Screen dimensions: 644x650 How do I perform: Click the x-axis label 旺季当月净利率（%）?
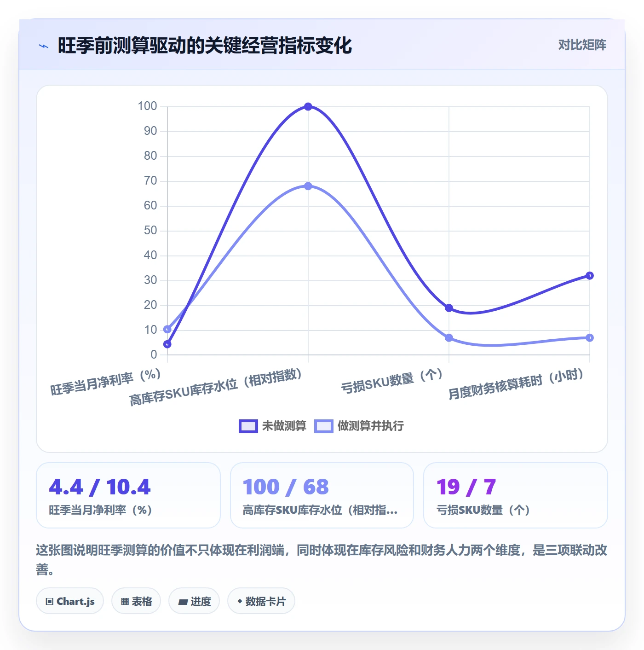[106, 382]
